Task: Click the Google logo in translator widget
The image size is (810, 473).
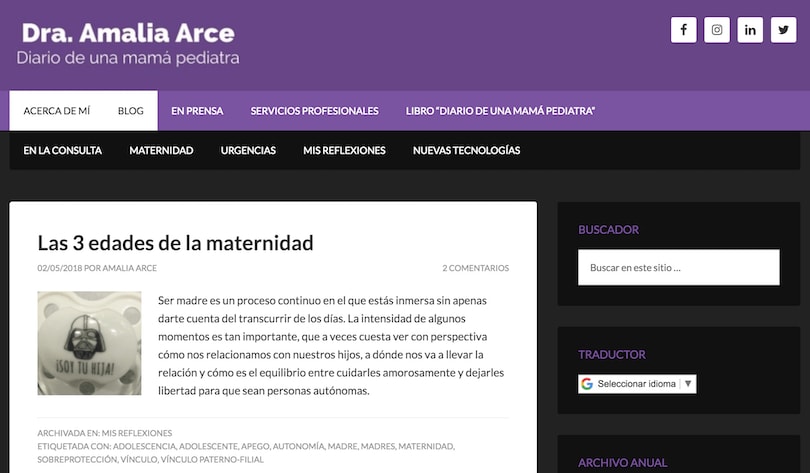Action: click(587, 384)
